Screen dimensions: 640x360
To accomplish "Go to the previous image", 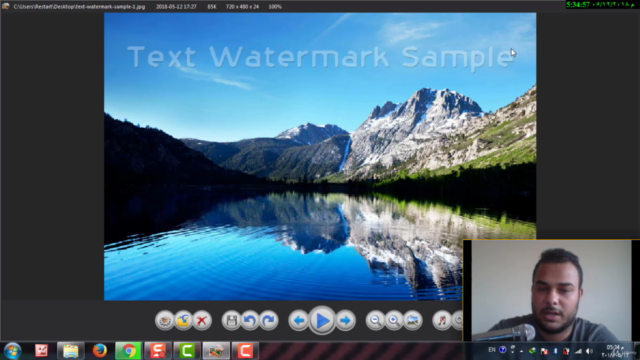I will coord(298,320).
